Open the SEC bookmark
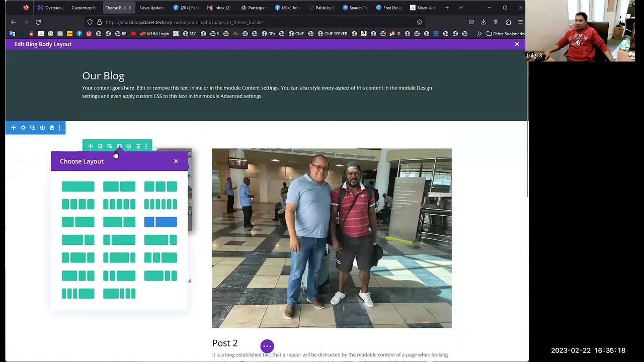The width and height of the screenshot is (644, 362). tap(190, 34)
